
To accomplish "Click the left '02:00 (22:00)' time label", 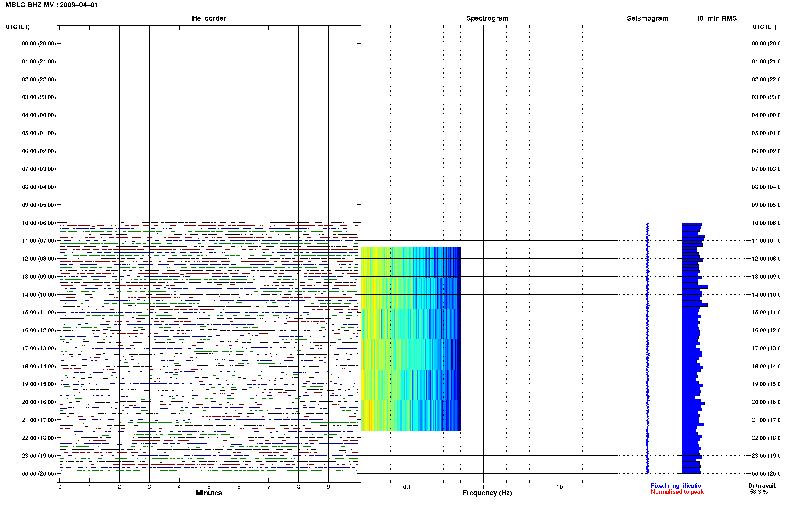I will [39, 79].
